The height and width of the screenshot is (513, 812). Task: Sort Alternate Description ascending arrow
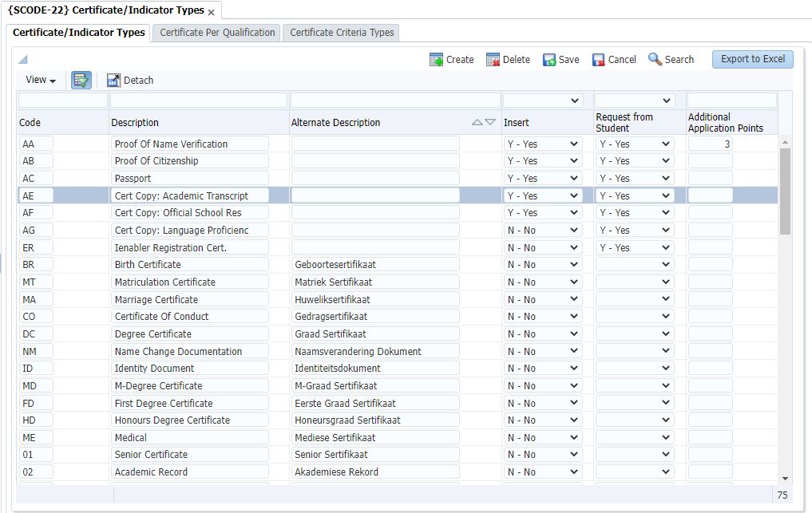(477, 123)
